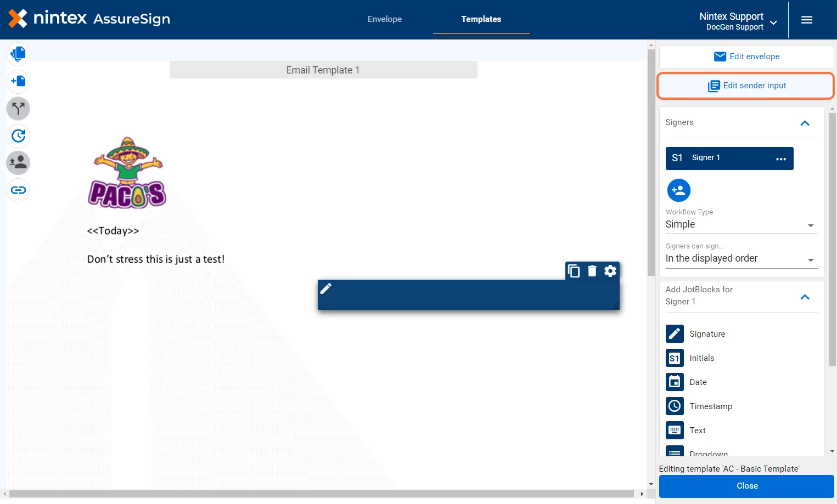The height and width of the screenshot is (504, 837).
Task: Click the dark blue signature JotBlock on the document
Action: coord(469,295)
